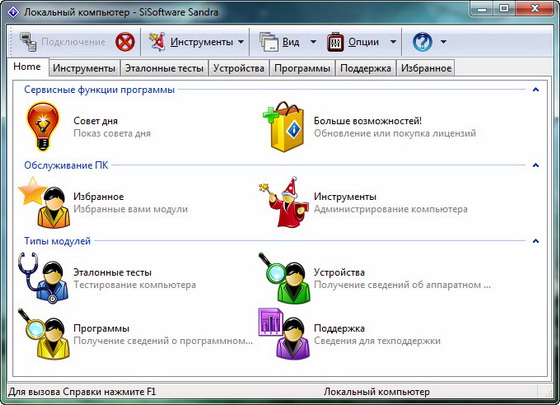Open the Программы yellow magnifier icon

(x=44, y=334)
